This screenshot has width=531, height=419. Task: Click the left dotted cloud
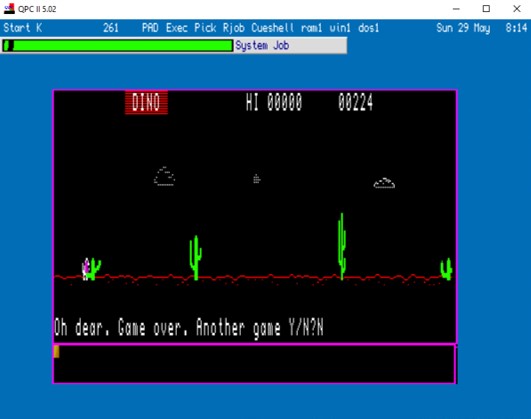164,176
